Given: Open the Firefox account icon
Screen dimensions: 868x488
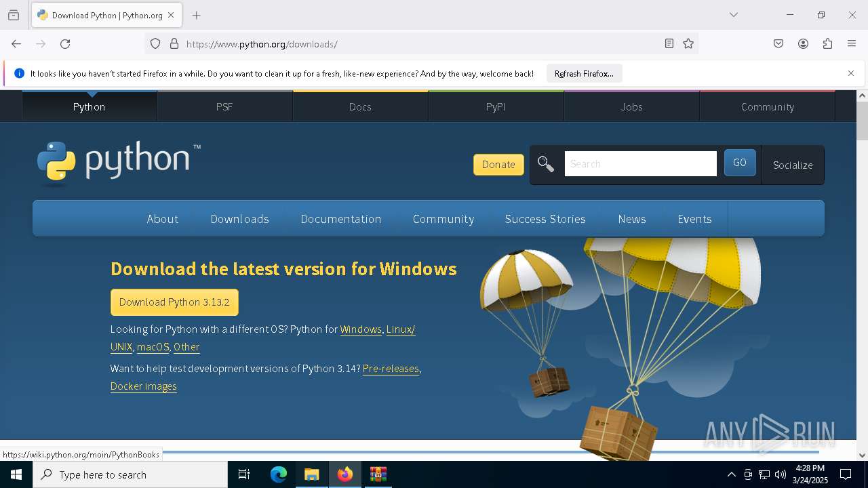Looking at the screenshot, I should [x=803, y=44].
